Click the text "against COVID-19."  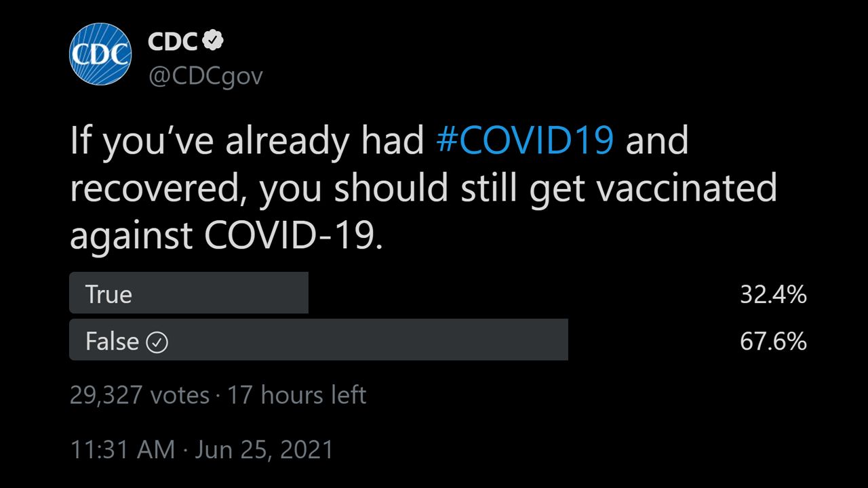[x=226, y=236]
